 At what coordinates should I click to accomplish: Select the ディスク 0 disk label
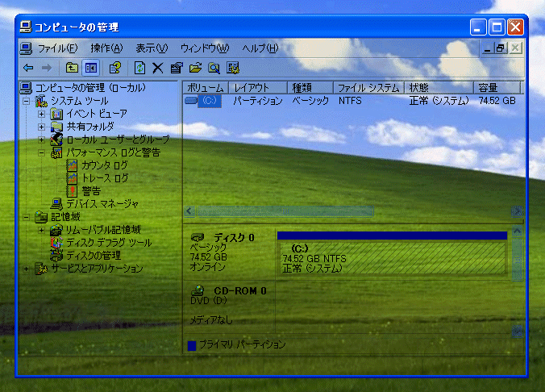[234, 238]
